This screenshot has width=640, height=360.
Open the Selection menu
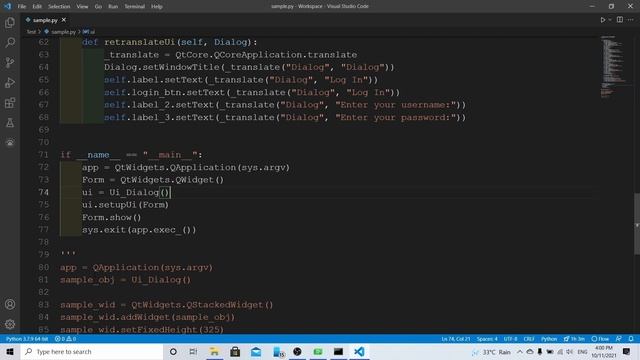click(59, 7)
